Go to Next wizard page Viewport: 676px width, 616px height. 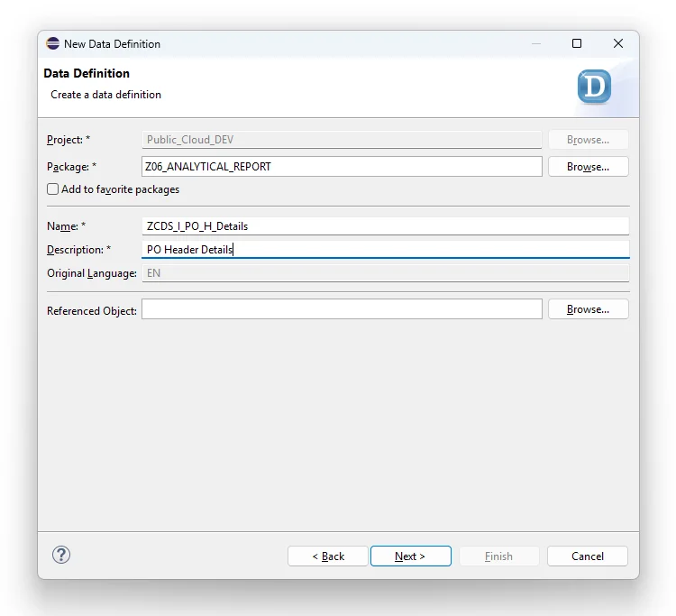(410, 556)
